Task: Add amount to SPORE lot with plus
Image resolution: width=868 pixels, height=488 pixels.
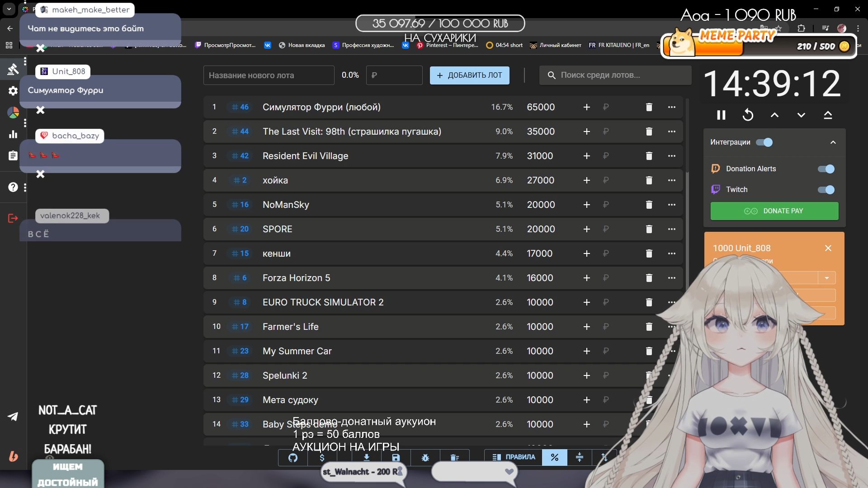Action: coord(586,229)
